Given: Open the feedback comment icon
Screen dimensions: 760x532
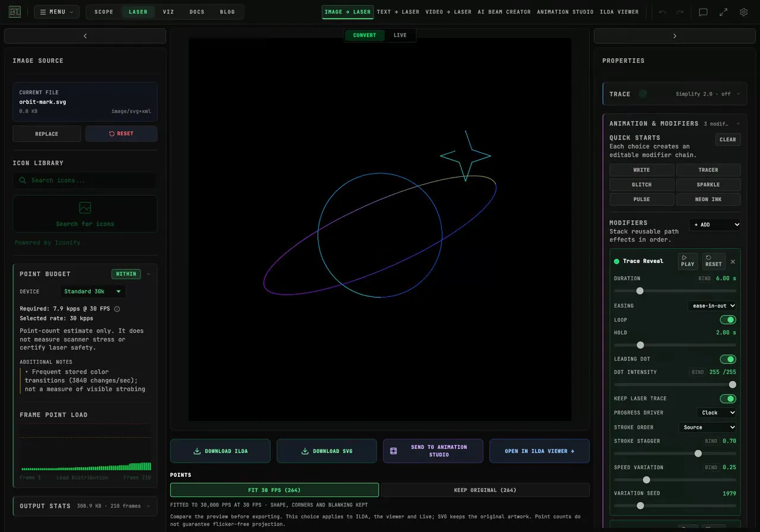Looking at the screenshot, I should tap(703, 12).
